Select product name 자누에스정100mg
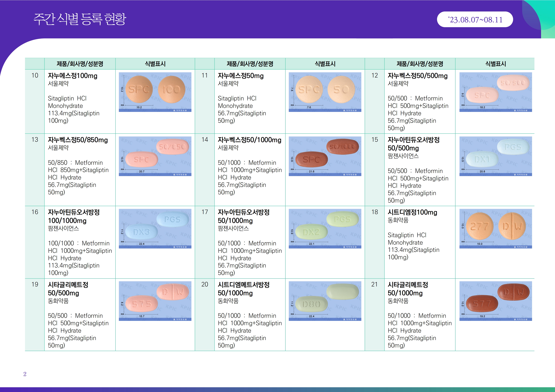The width and height of the screenshot is (555, 392). tap(72, 76)
